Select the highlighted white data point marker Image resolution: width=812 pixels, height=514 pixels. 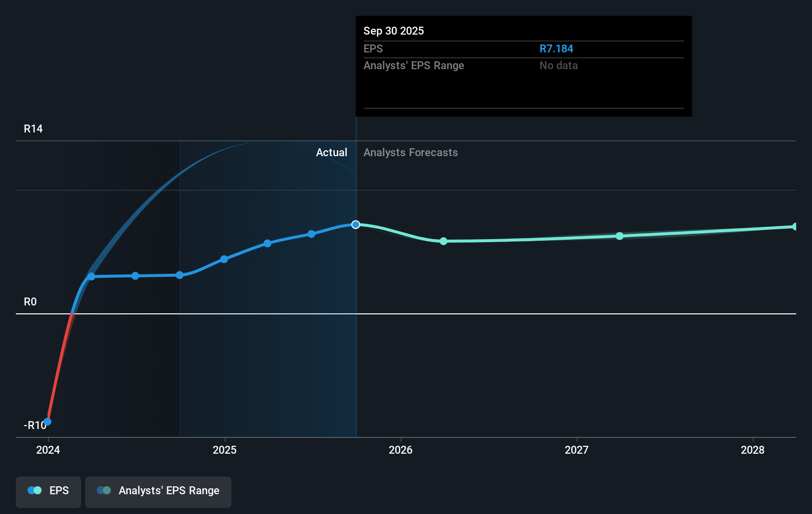click(356, 224)
